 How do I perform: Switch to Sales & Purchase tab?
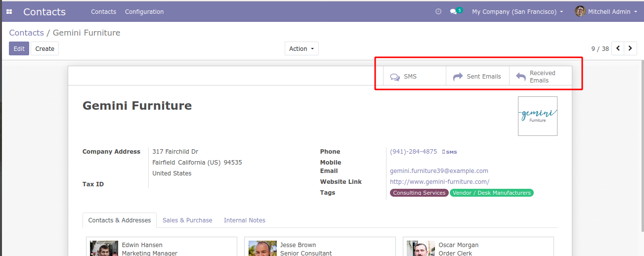coord(187,220)
